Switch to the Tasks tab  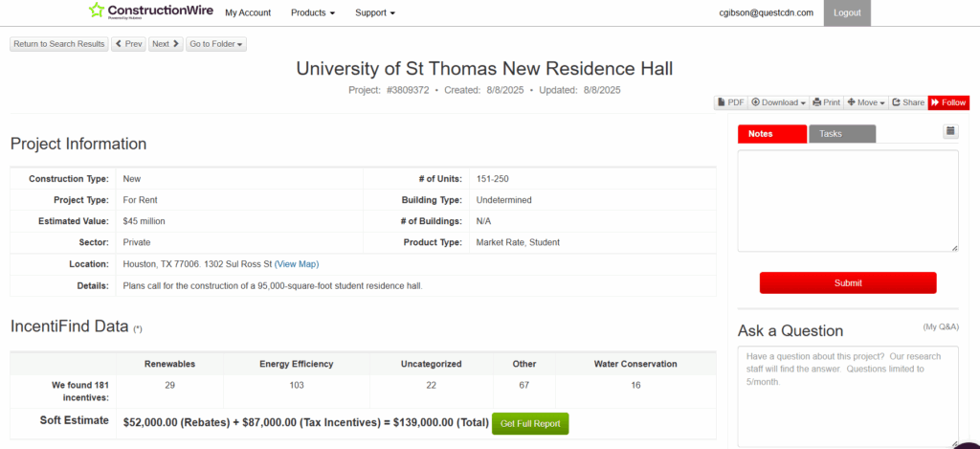pyautogui.click(x=842, y=134)
